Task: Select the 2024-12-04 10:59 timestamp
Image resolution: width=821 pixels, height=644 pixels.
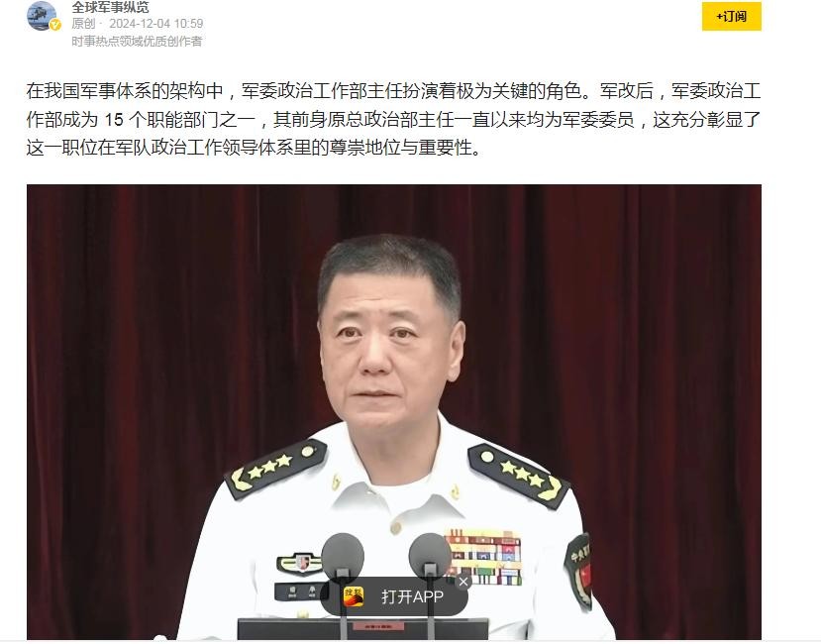Action: tap(156, 24)
